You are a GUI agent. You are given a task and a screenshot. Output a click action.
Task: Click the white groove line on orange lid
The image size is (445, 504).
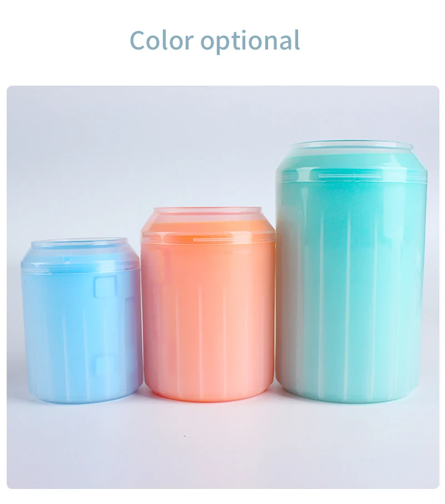pyautogui.click(x=222, y=239)
